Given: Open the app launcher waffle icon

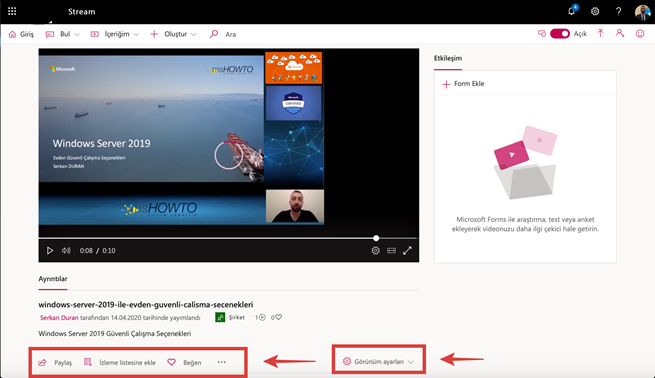Looking at the screenshot, I should point(12,11).
